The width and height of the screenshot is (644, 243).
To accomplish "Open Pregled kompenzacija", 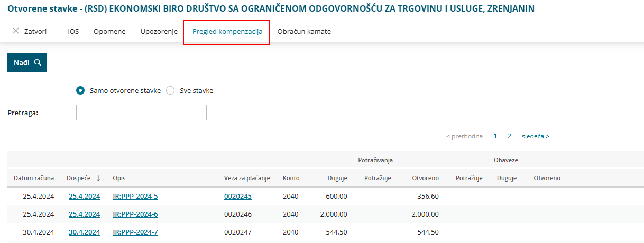I will click(227, 31).
